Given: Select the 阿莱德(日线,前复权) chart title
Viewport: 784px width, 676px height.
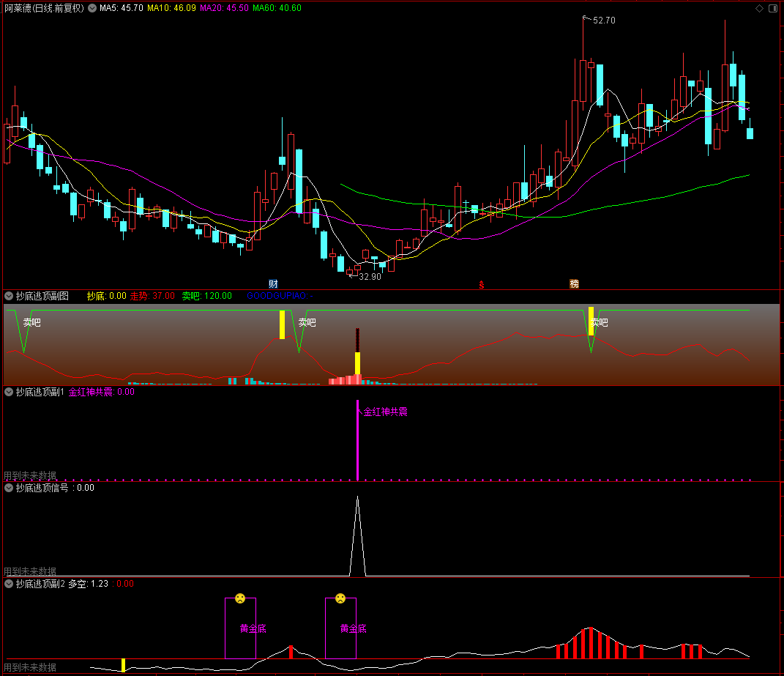Looking at the screenshot, I should tap(44, 8).
